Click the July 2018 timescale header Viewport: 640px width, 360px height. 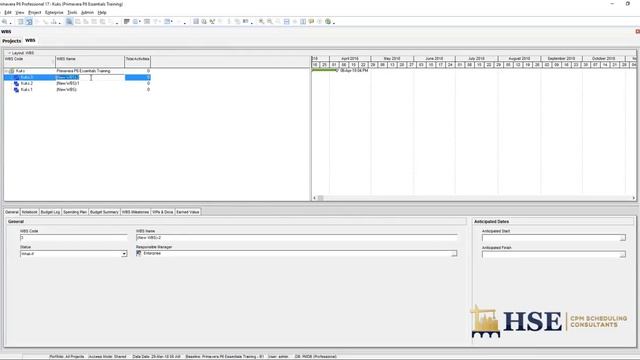point(476,59)
